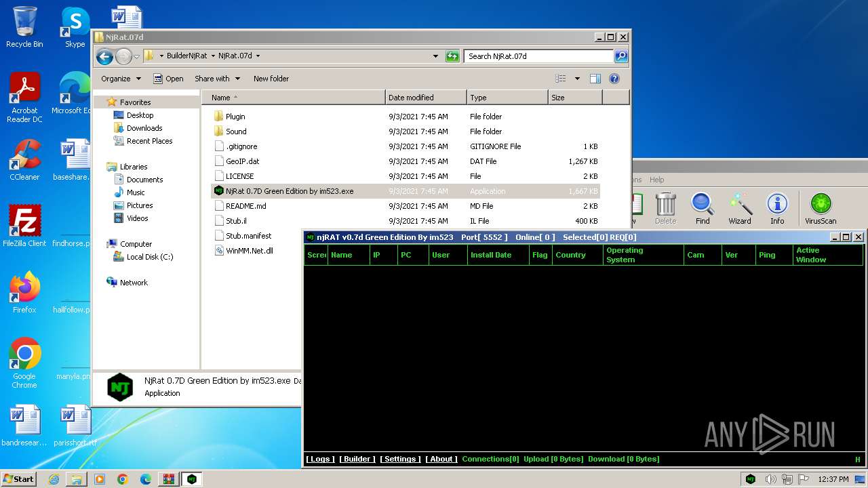Open the Help menu in background window
This screenshot has width=868, height=488.
point(656,180)
